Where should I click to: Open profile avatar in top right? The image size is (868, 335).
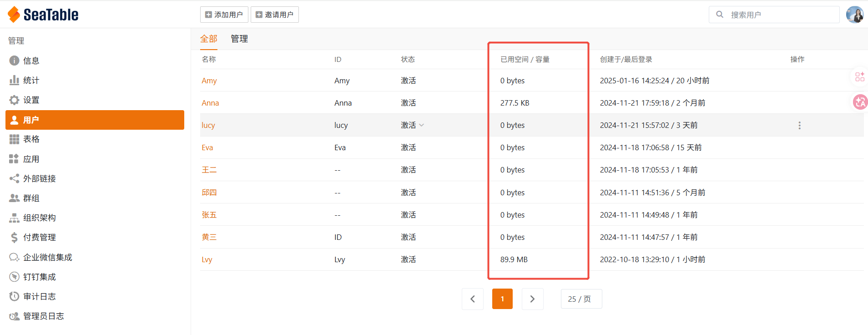point(854,15)
